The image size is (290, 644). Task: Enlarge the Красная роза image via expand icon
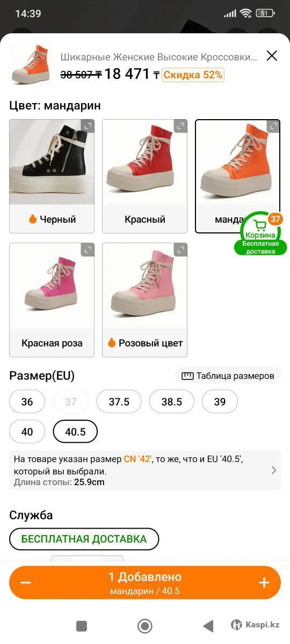pos(88,250)
